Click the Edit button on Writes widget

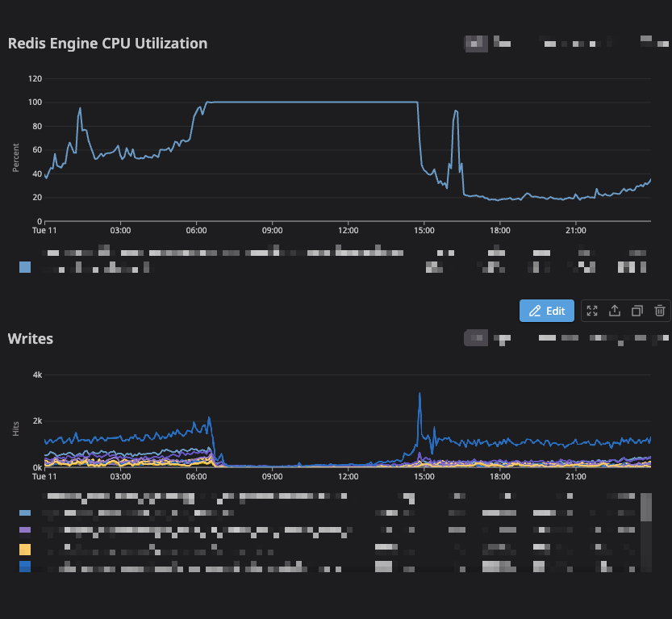(x=546, y=311)
